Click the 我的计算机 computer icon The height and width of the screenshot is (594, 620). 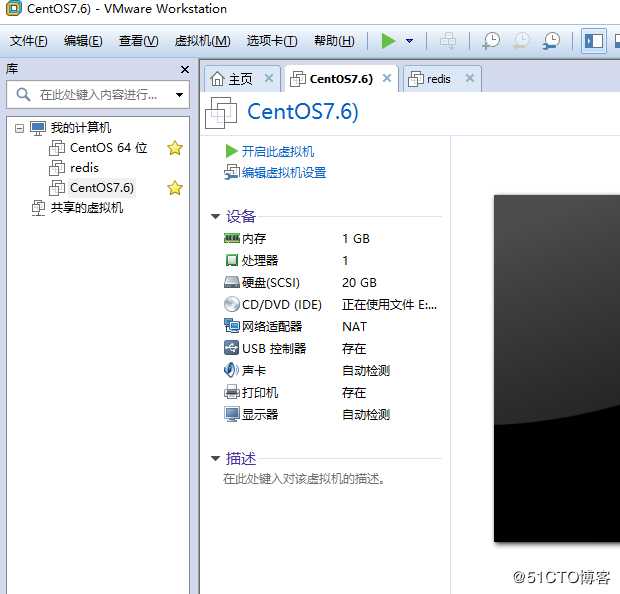click(38, 128)
